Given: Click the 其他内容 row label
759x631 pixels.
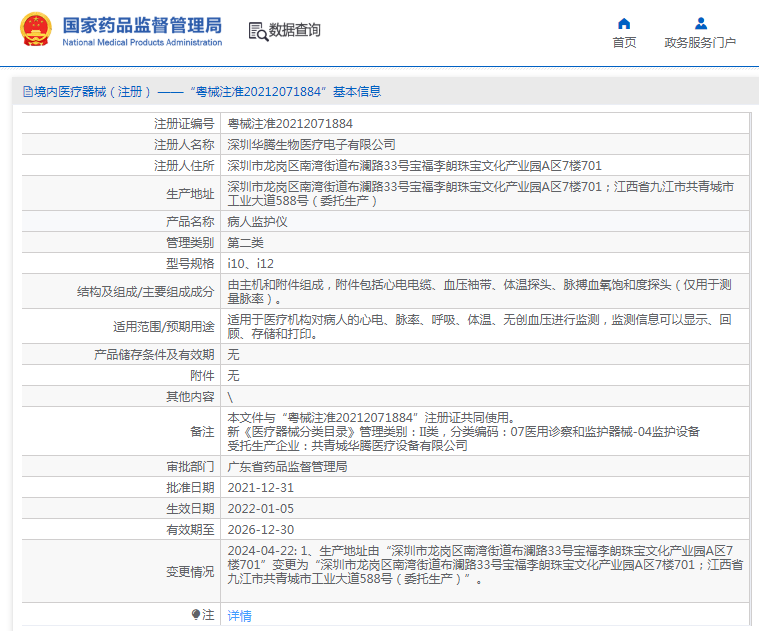Looking at the screenshot, I should 190,397.
